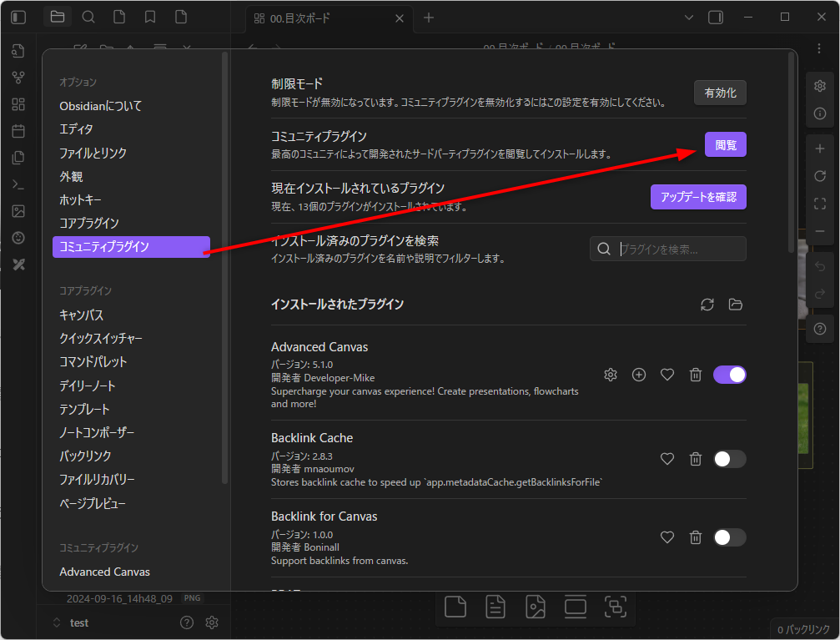Viewport: 840px width, 640px height.
Task: Open the 外観 appearance settings
Action: tap(131, 176)
